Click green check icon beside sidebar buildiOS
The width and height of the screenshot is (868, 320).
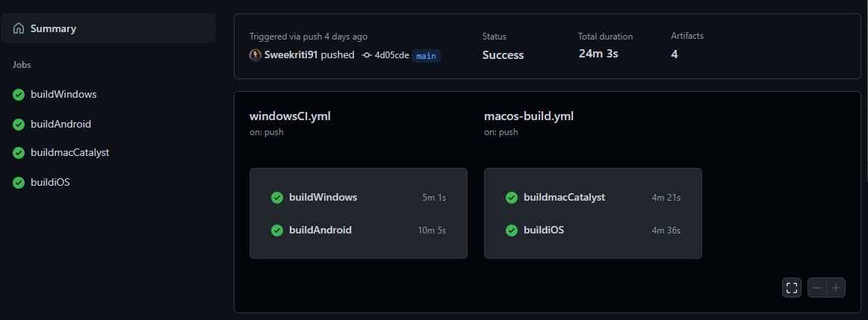click(19, 183)
